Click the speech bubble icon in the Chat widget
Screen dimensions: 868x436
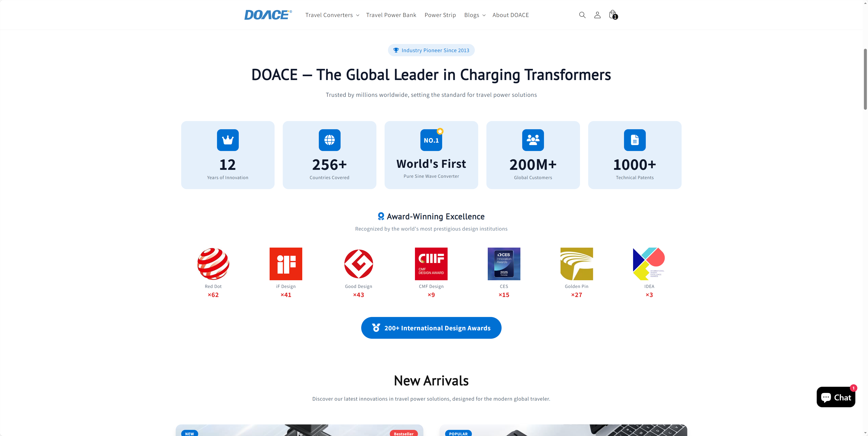coord(826,397)
